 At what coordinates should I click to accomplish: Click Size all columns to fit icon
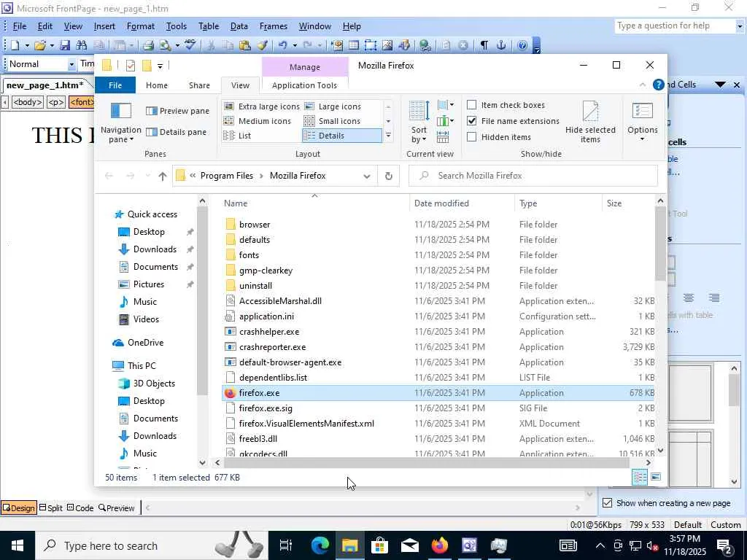(443, 137)
